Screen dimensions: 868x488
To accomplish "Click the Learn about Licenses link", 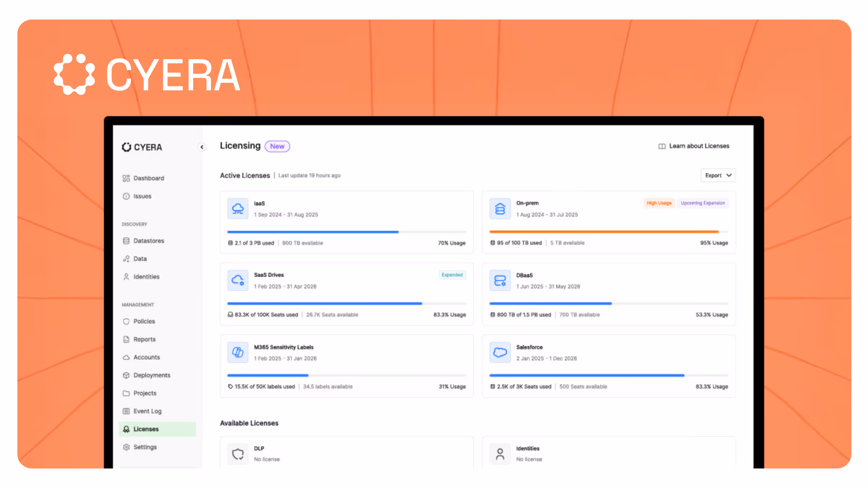I will tap(699, 146).
